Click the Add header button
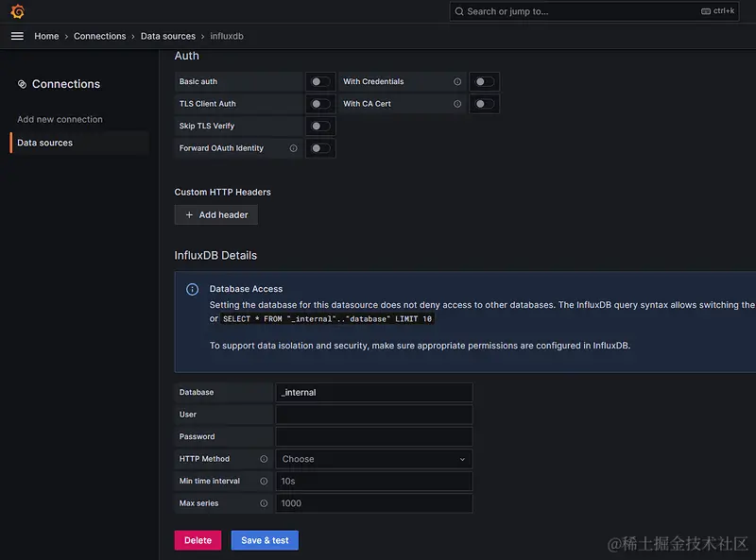This screenshot has height=560, width=756. (215, 215)
